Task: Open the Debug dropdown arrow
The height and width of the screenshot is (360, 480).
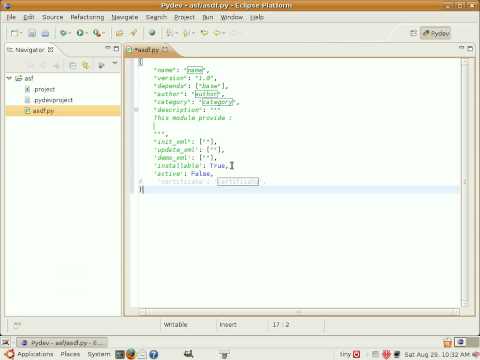Action: (70, 33)
